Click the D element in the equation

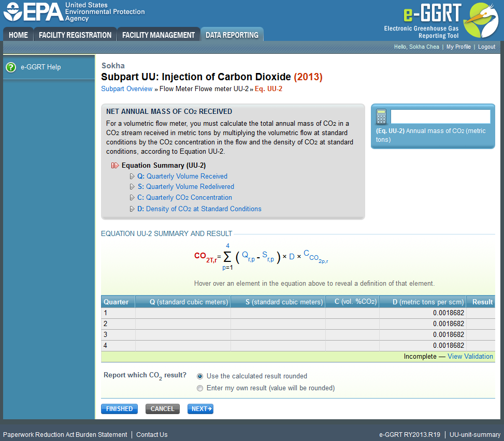(292, 256)
